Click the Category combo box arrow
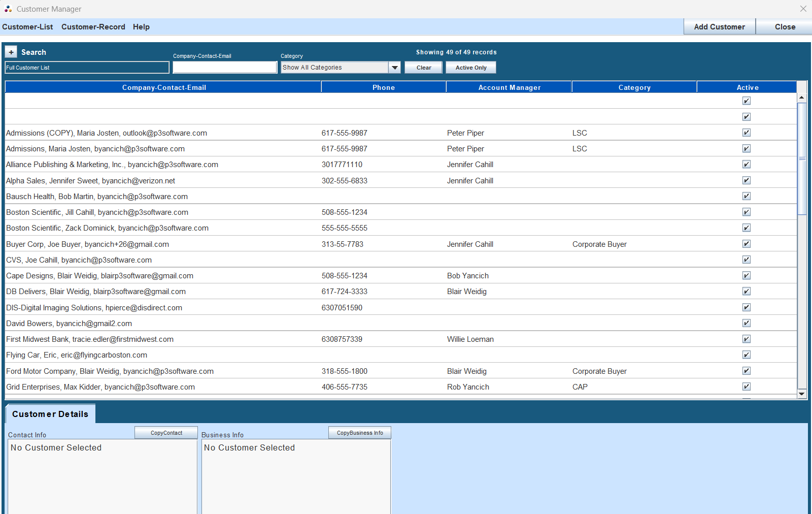 click(394, 67)
